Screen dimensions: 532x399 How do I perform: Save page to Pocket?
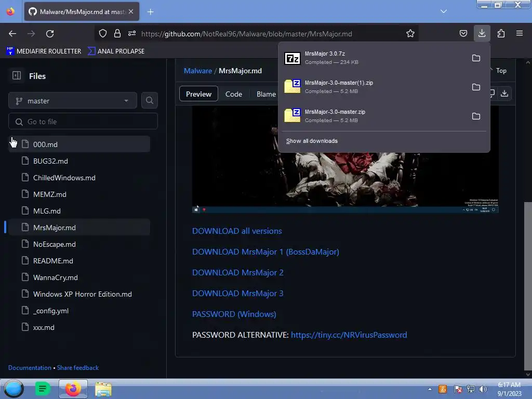[x=463, y=33]
